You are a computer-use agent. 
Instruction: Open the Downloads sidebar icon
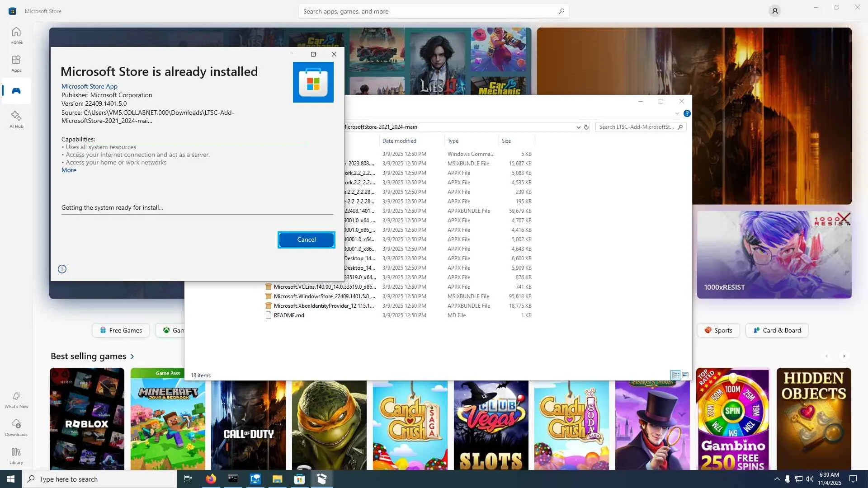(16, 428)
